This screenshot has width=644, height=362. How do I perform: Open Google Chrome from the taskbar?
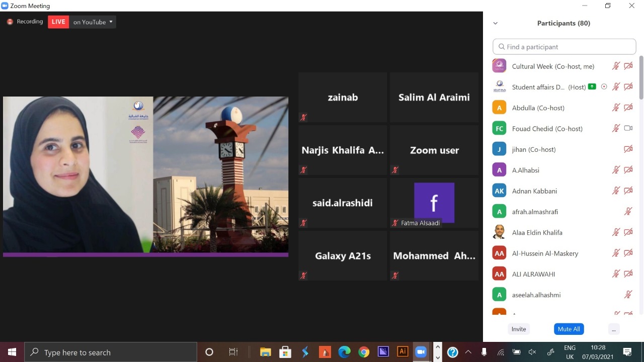pyautogui.click(x=364, y=352)
